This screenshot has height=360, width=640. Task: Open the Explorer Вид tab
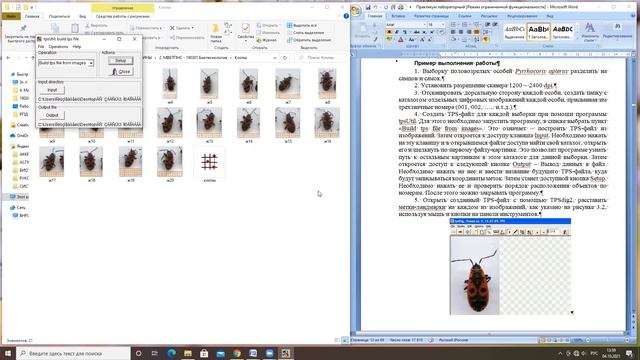pyautogui.click(x=82, y=16)
